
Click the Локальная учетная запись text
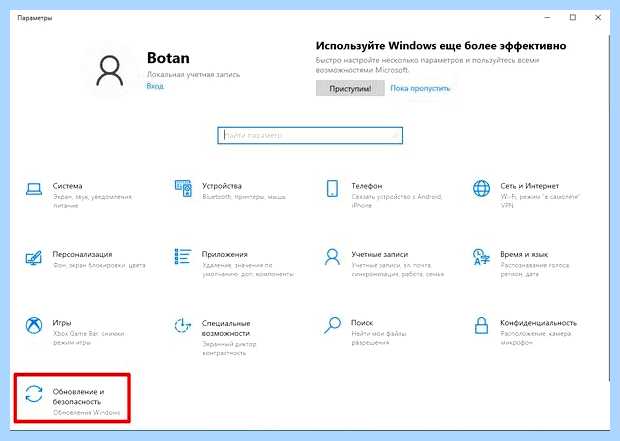pyautogui.click(x=193, y=74)
